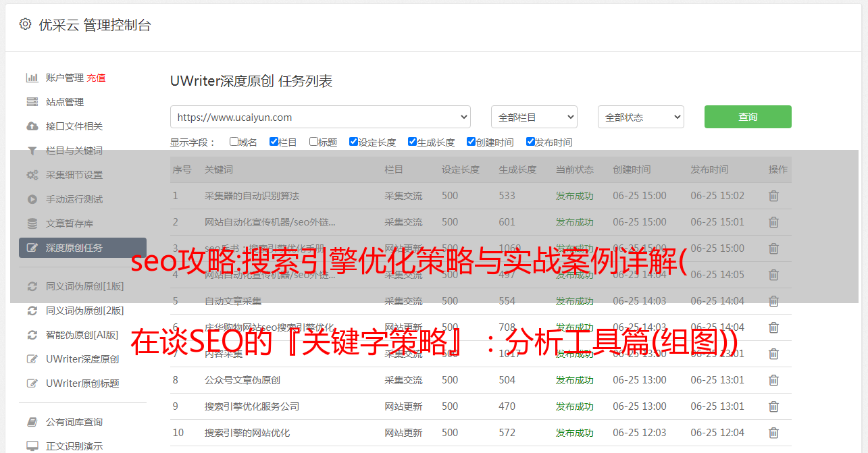Open 智能伪原创[AI版] link
The image size is (868, 453).
82,335
